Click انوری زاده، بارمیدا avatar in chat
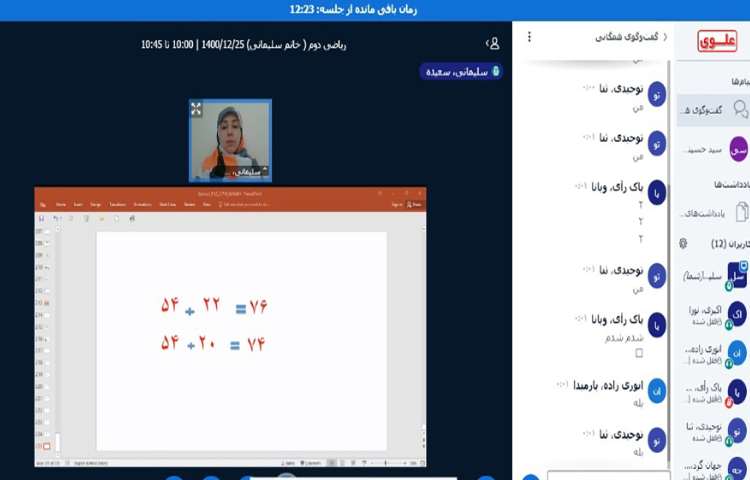750x480 pixels. 657,391
